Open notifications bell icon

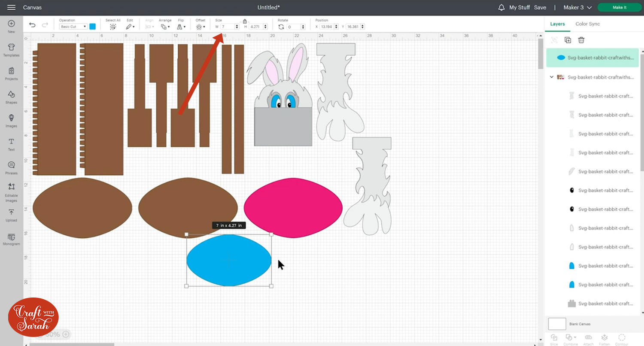click(x=501, y=8)
